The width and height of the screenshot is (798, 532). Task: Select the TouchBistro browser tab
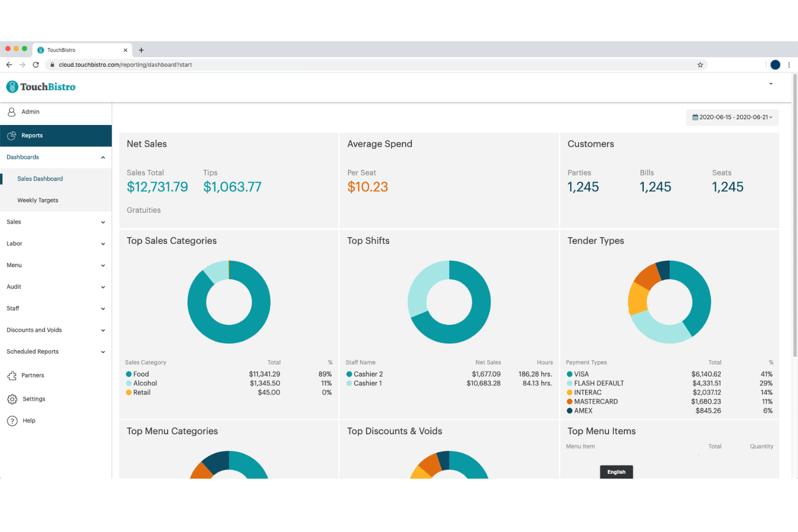pyautogui.click(x=75, y=50)
